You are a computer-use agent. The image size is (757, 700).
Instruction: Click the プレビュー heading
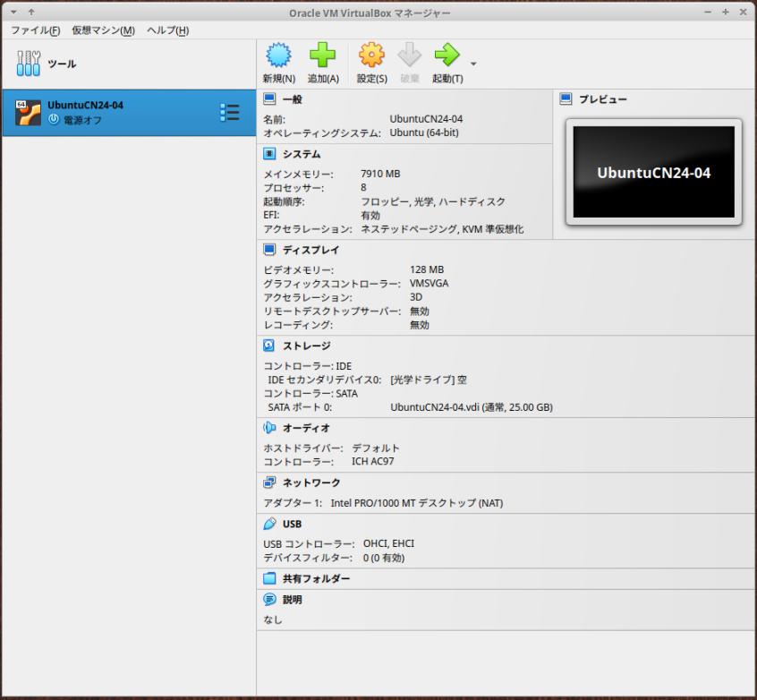coord(603,99)
